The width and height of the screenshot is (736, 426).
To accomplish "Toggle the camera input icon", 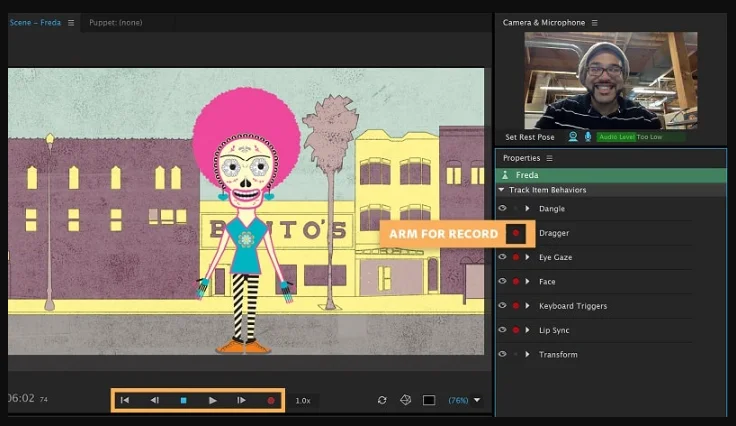I will pos(573,137).
